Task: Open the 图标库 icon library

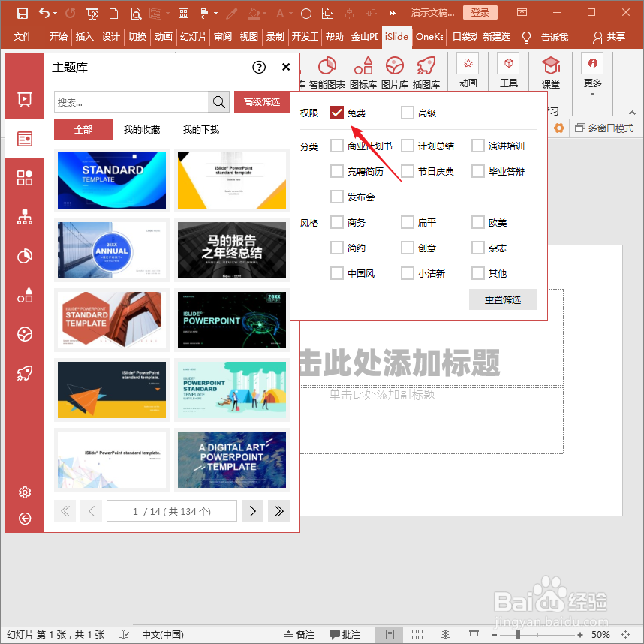Action: [x=363, y=73]
